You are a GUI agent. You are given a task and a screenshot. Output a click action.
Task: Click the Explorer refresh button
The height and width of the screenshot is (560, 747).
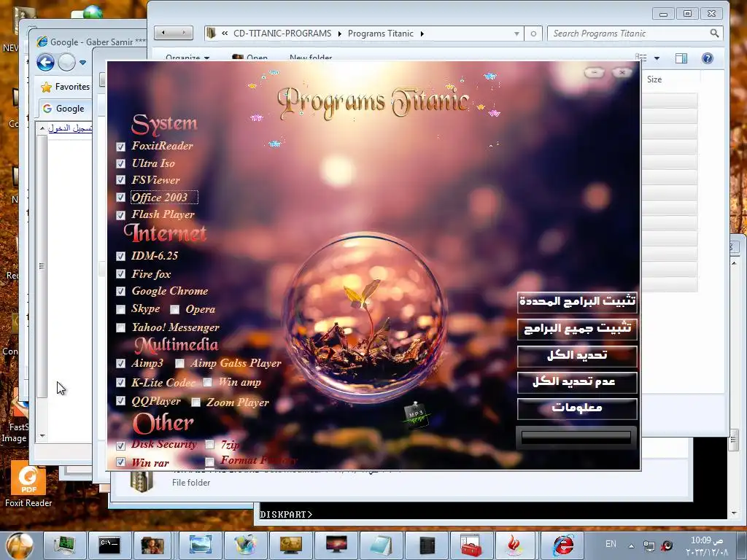533,34
